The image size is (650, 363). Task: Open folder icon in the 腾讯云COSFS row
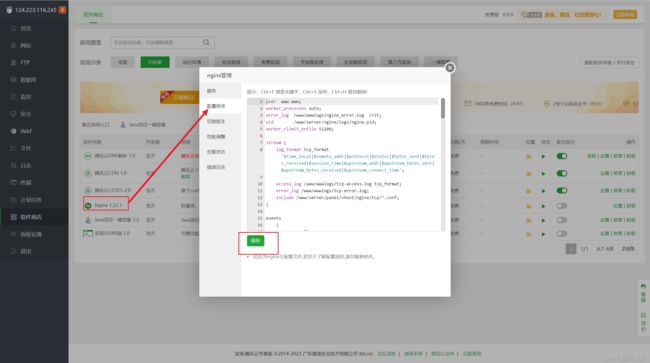pos(529,191)
